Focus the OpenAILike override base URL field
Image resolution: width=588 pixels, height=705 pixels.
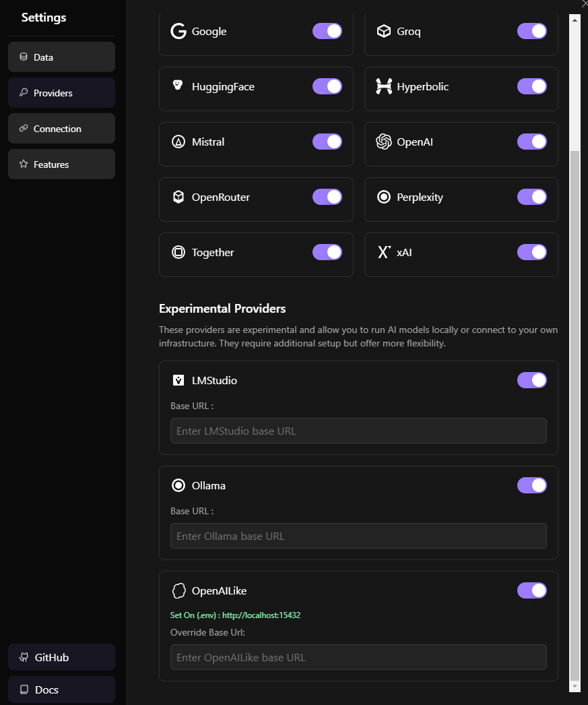click(x=358, y=657)
